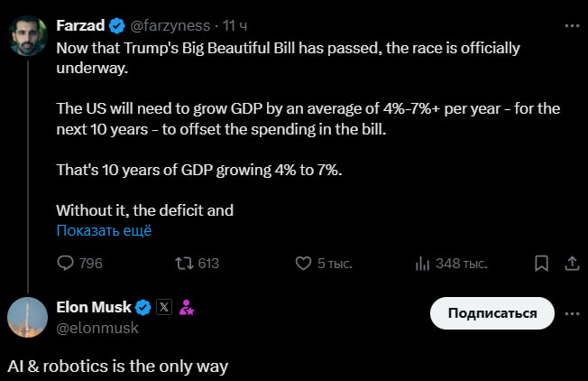Click the X affiliation badge beside Elon Musk
This screenshot has width=588, height=381.
164,307
